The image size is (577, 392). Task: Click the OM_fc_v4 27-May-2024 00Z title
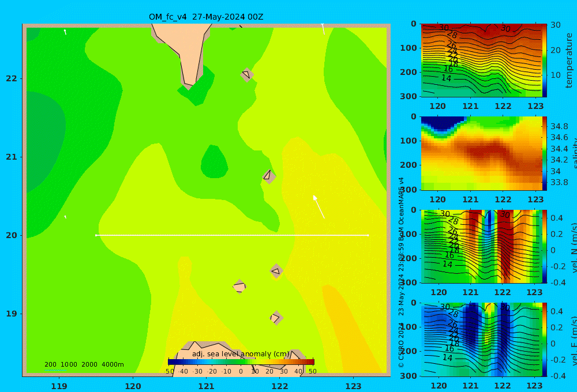coord(206,17)
